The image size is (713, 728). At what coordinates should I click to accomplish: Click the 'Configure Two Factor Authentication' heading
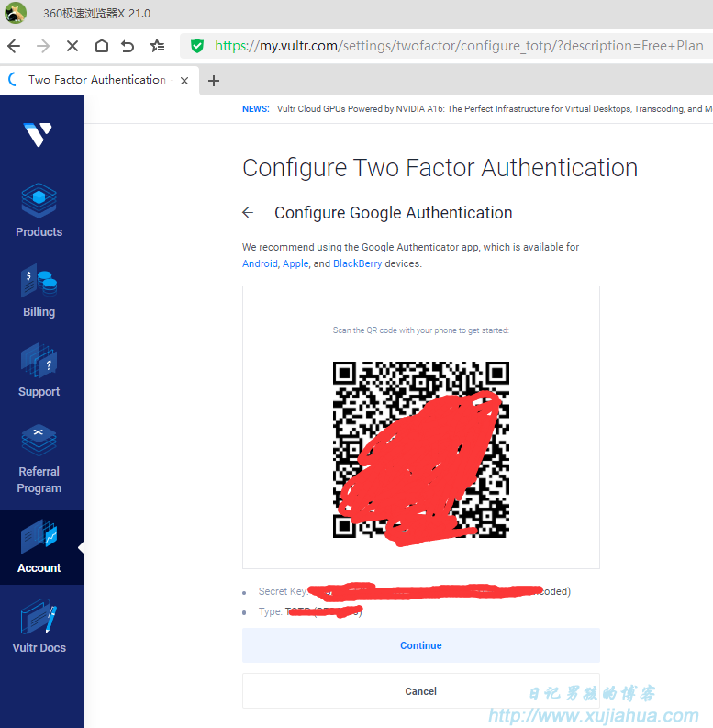(440, 168)
